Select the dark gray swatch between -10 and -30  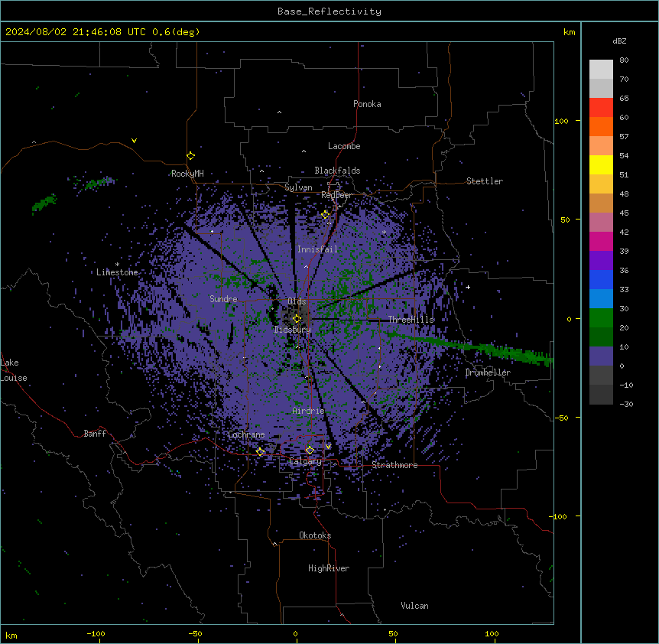(601, 395)
